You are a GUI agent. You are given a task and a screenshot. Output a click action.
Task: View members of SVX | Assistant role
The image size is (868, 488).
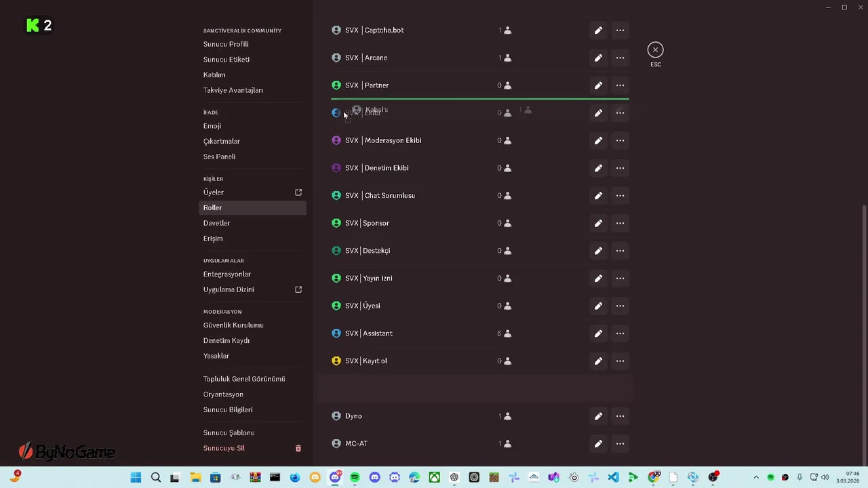tap(504, 333)
